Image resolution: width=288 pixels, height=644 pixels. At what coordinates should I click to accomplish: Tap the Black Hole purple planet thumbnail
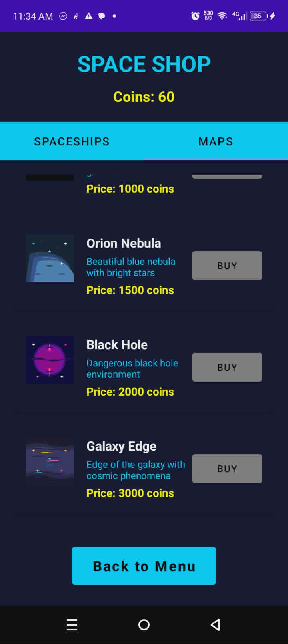pos(50,360)
